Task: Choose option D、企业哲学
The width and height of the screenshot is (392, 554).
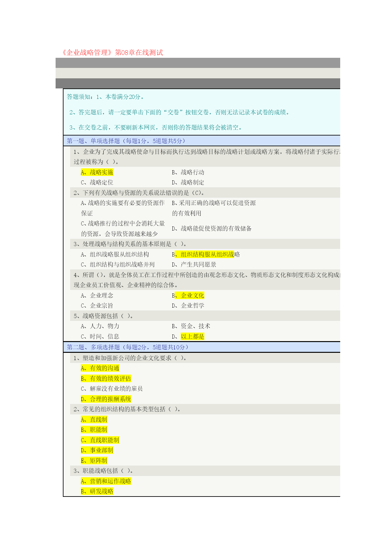Action: tap(188, 305)
